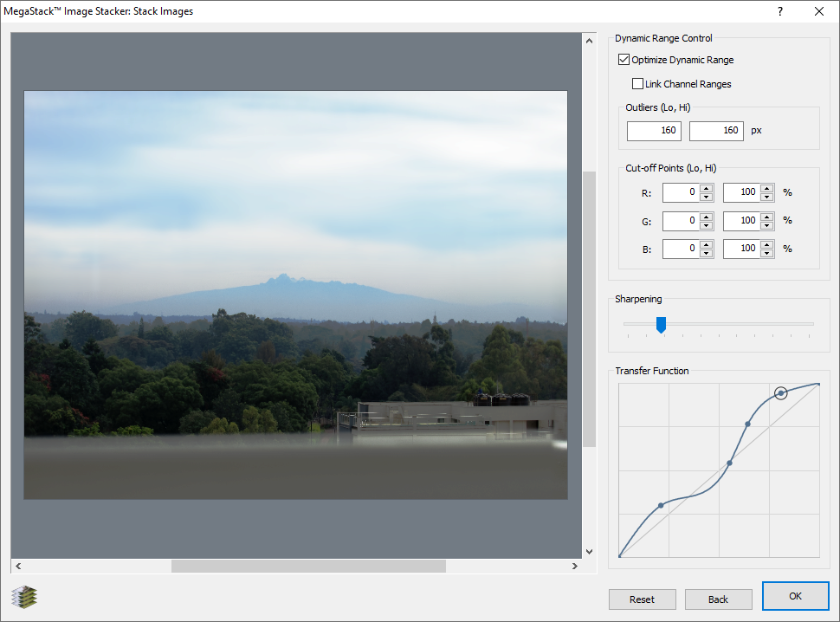
Task: Uncheck Optimize Dynamic Range
Action: coord(624,60)
